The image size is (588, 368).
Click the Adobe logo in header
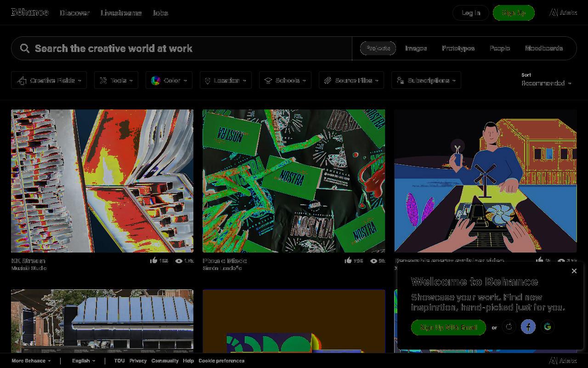[x=563, y=12]
